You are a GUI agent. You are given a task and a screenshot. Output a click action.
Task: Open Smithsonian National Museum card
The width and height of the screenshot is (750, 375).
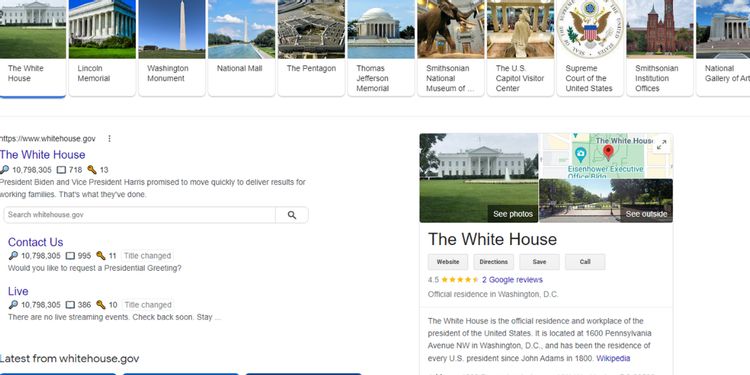point(451,48)
